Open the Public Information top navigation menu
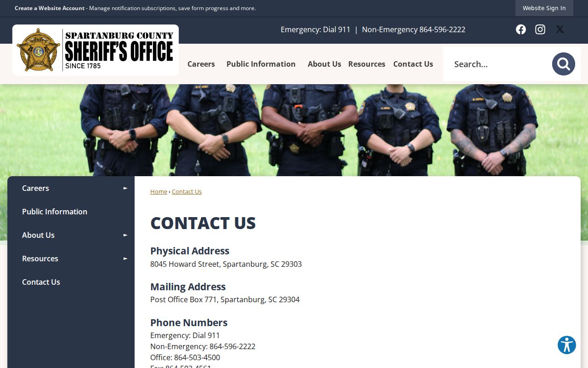 pos(261,64)
